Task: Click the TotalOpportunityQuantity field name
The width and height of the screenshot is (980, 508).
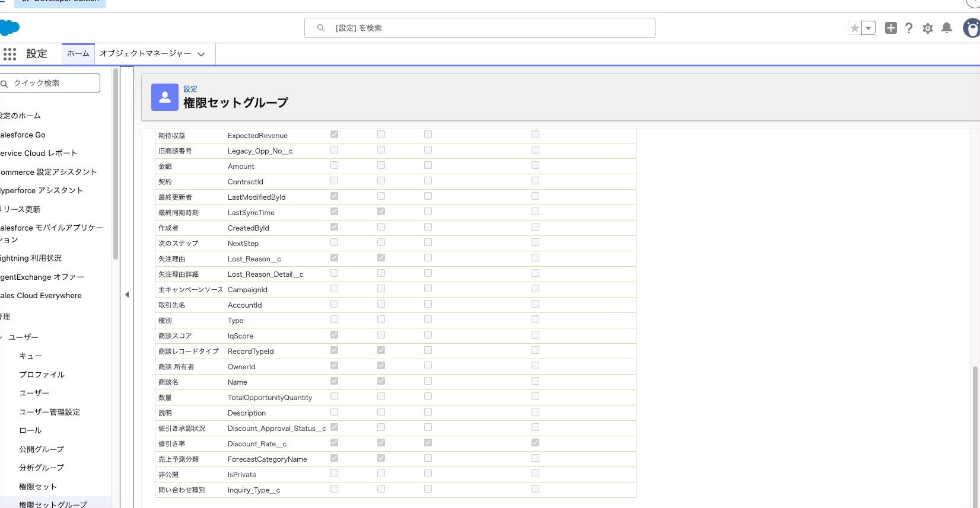Action: [270, 398]
